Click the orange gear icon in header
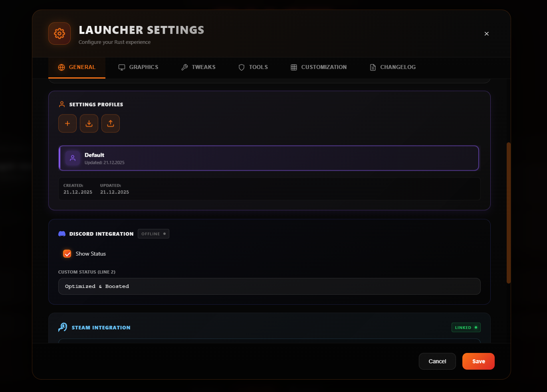This screenshot has width=547, height=392. pyautogui.click(x=59, y=33)
